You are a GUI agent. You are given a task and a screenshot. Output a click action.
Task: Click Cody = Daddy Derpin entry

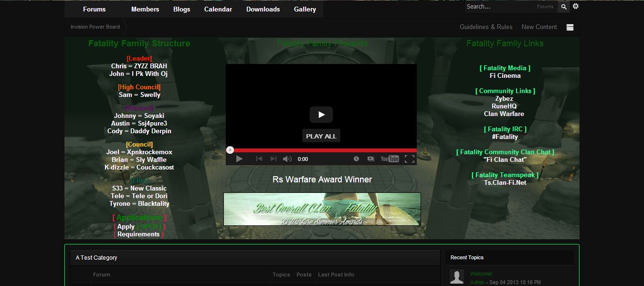[139, 131]
